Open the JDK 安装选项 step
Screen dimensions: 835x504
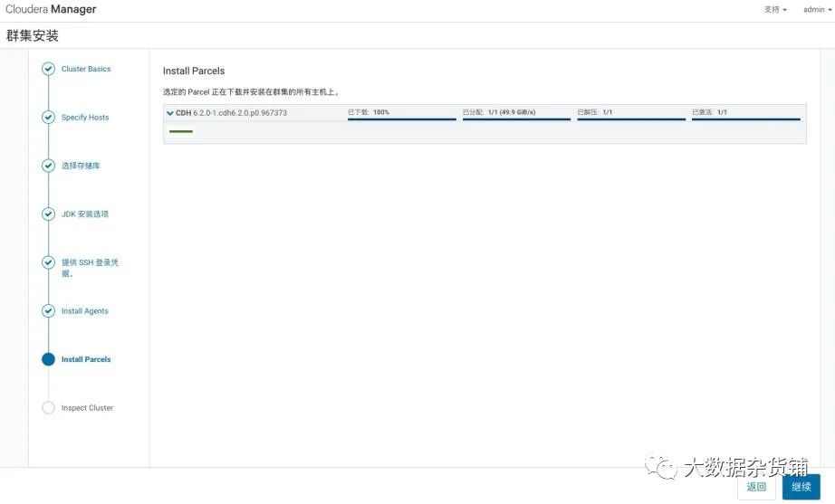(x=84, y=214)
